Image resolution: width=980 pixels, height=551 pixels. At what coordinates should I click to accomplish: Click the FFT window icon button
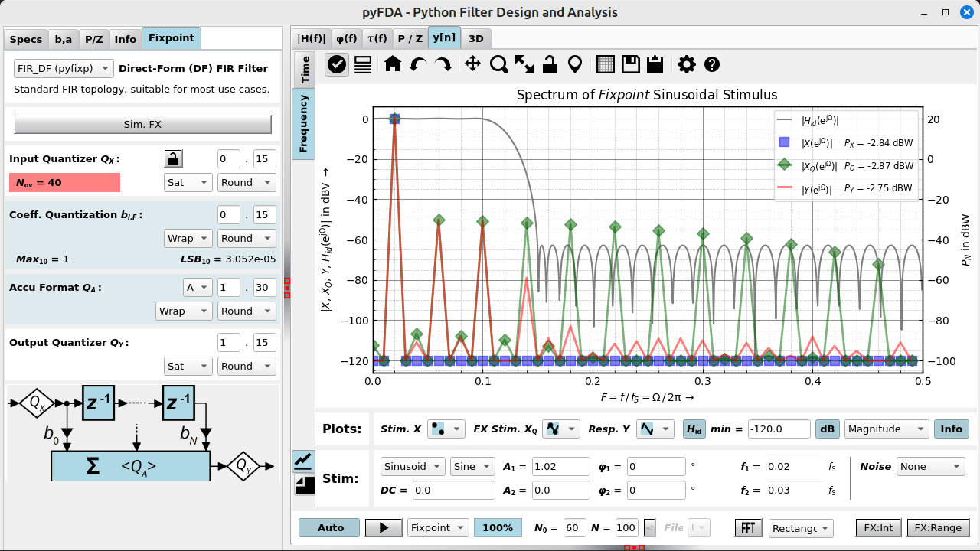748,528
